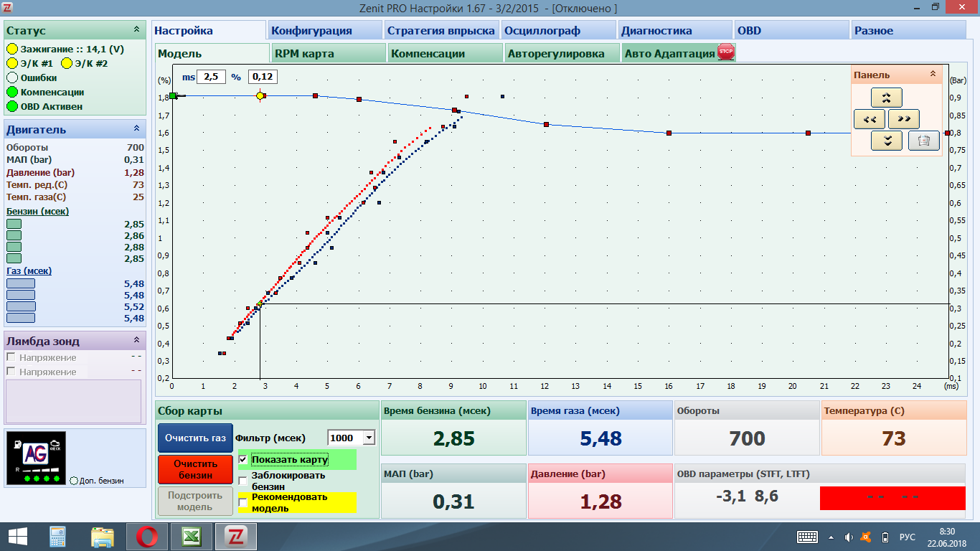The width and height of the screenshot is (980, 551).
Task: Click the Зажигание yellow status indicator
Action: [x=12, y=50]
